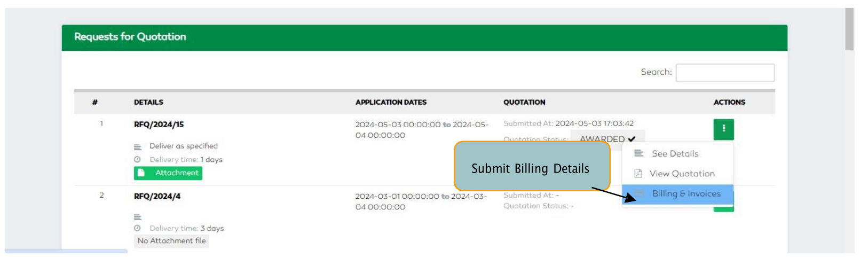Click the 'No Attachment file' label
868x257 pixels.
(171, 241)
